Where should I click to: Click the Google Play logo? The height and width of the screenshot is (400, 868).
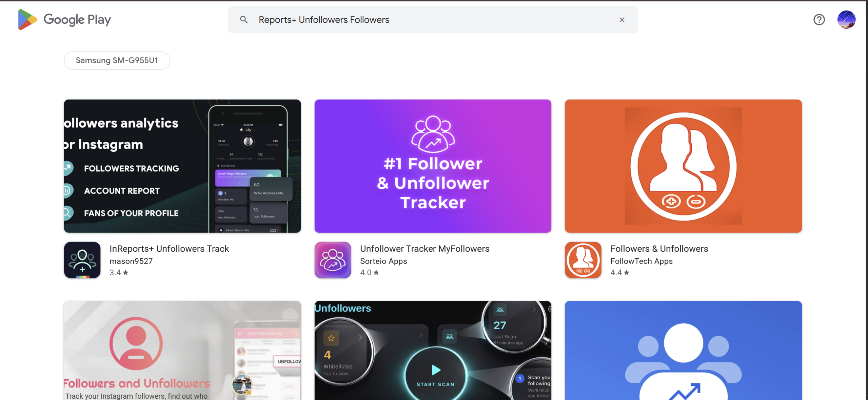coord(64,20)
